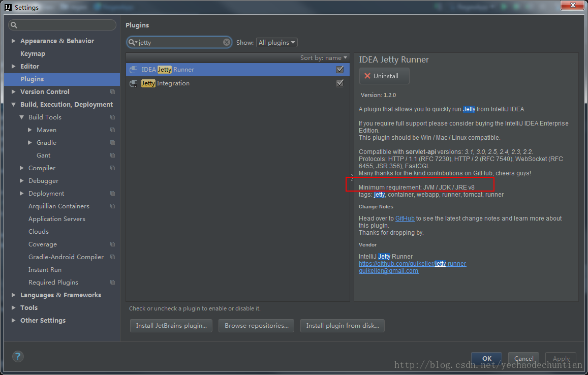Expand Appearance & Behavior settings
Screen dimensions: 588x375
click(14, 41)
